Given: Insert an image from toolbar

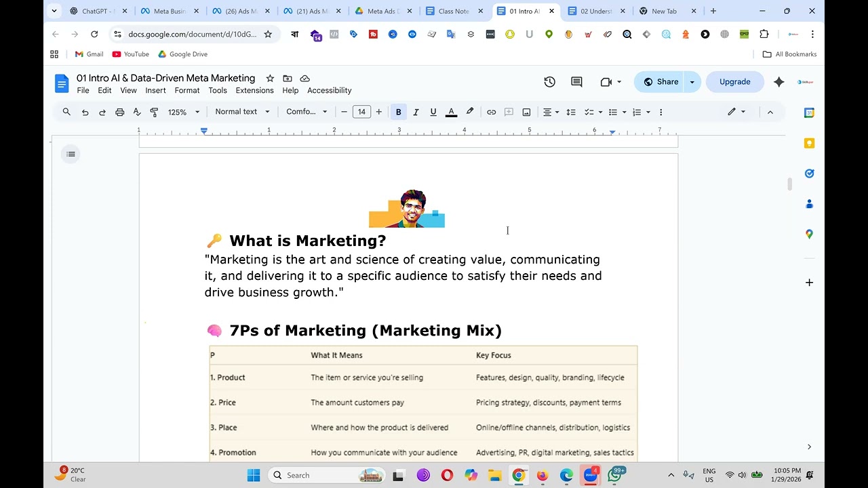Looking at the screenshot, I should [526, 112].
